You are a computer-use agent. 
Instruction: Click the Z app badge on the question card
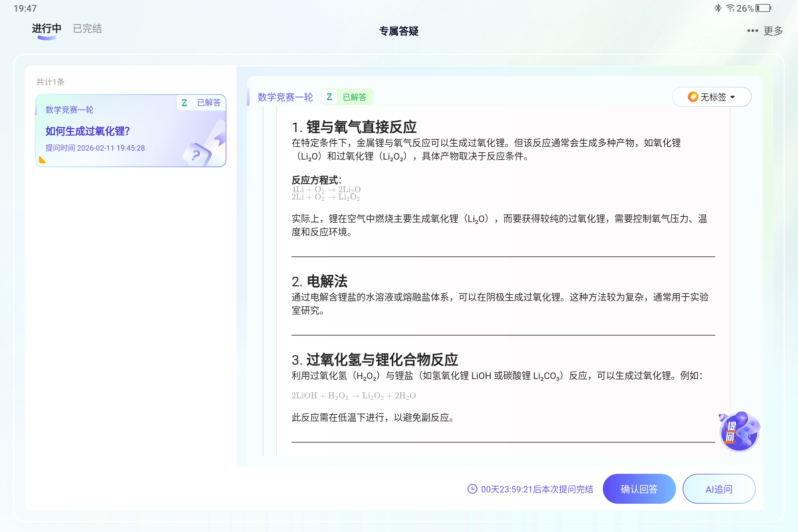[x=185, y=102]
